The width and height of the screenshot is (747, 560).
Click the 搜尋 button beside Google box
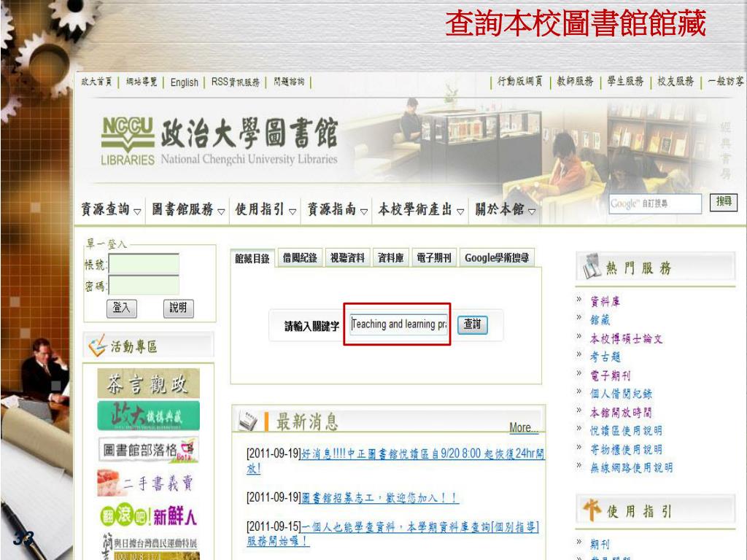(x=723, y=201)
